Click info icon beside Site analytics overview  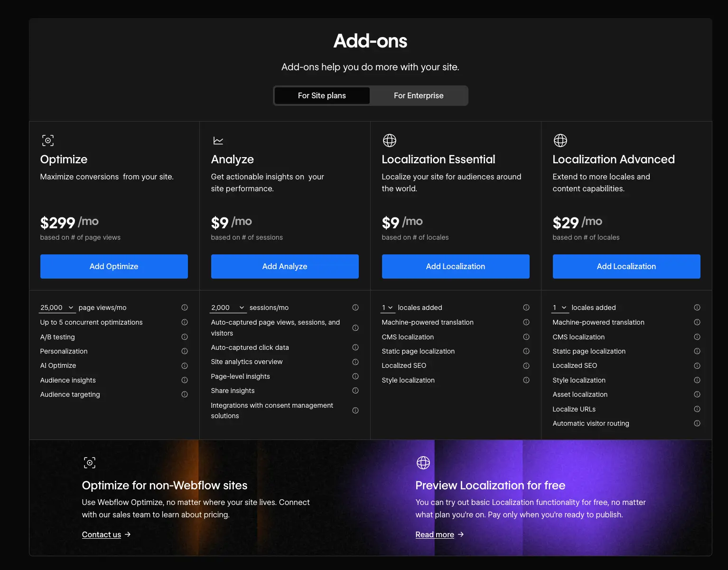355,362
